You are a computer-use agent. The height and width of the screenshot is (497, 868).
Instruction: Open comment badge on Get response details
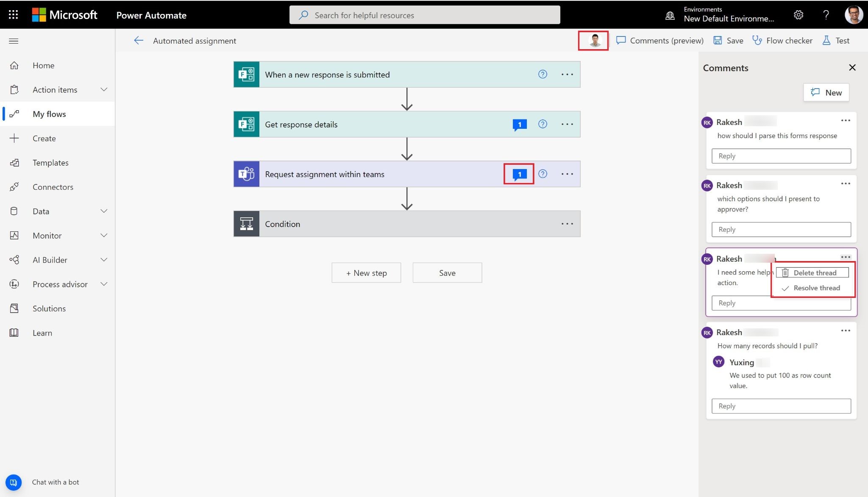519,124
